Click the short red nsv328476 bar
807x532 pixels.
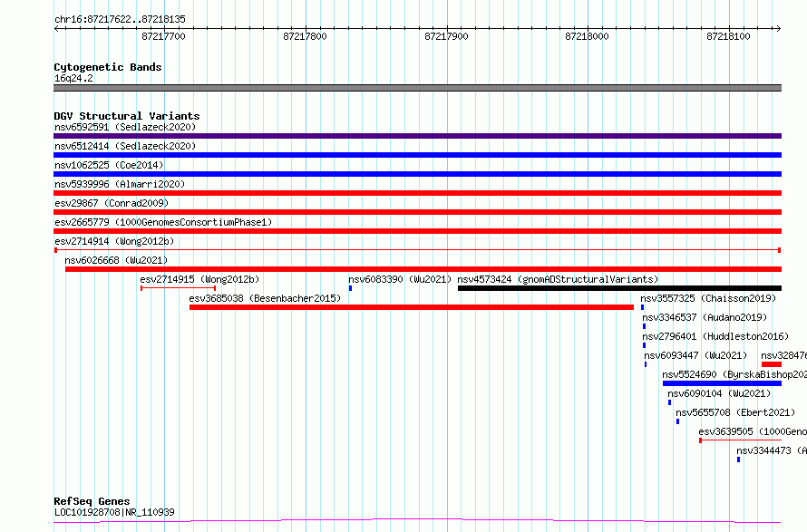coord(772,364)
